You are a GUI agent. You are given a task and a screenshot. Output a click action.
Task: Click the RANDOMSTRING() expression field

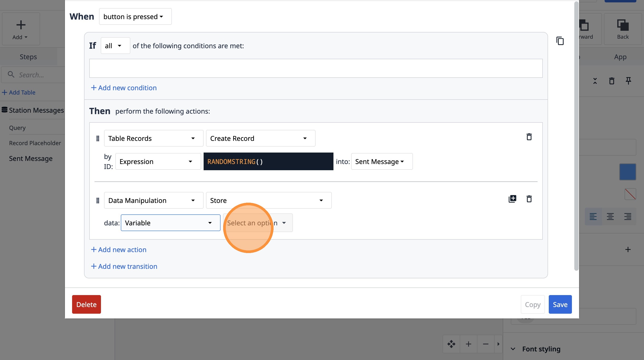pos(268,162)
